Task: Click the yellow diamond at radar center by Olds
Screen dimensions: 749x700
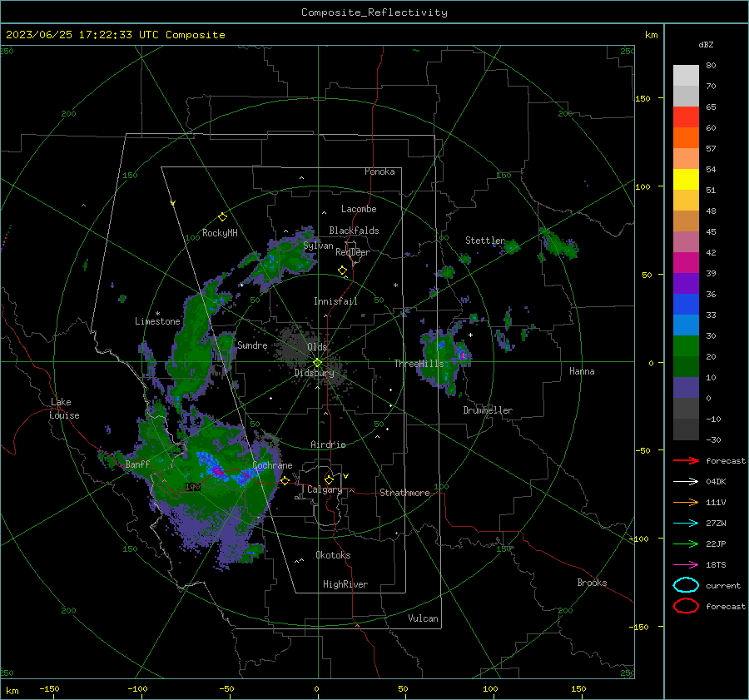Action: click(x=317, y=363)
